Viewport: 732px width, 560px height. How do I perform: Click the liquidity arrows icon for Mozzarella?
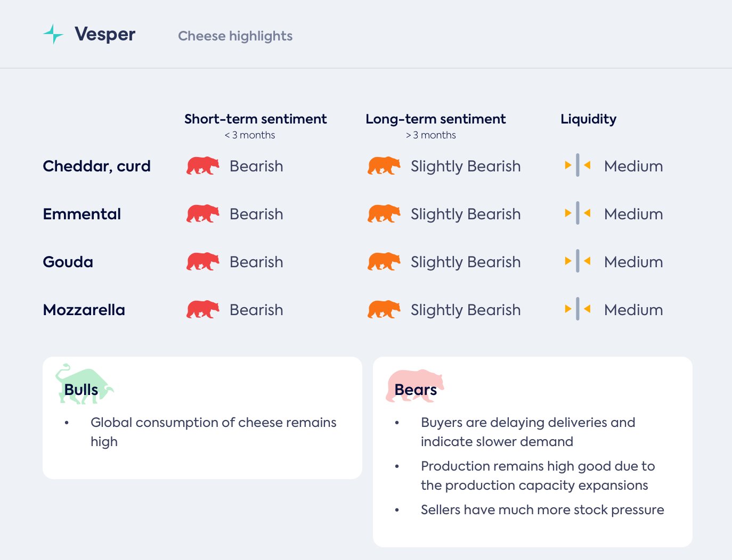tap(578, 309)
